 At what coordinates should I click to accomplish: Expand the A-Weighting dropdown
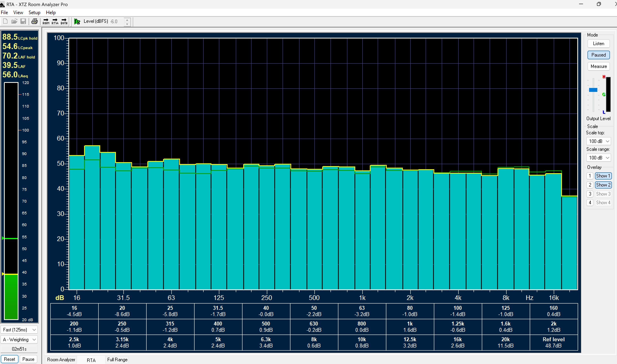pos(19,339)
